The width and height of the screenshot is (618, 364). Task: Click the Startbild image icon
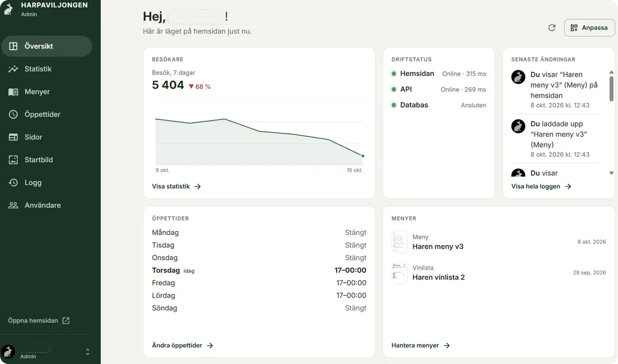tap(13, 160)
